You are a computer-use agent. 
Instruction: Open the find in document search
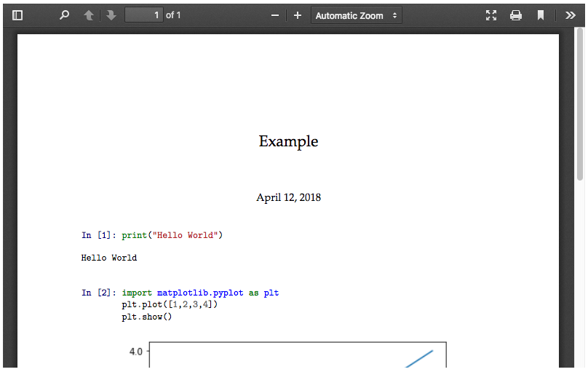[x=64, y=15]
